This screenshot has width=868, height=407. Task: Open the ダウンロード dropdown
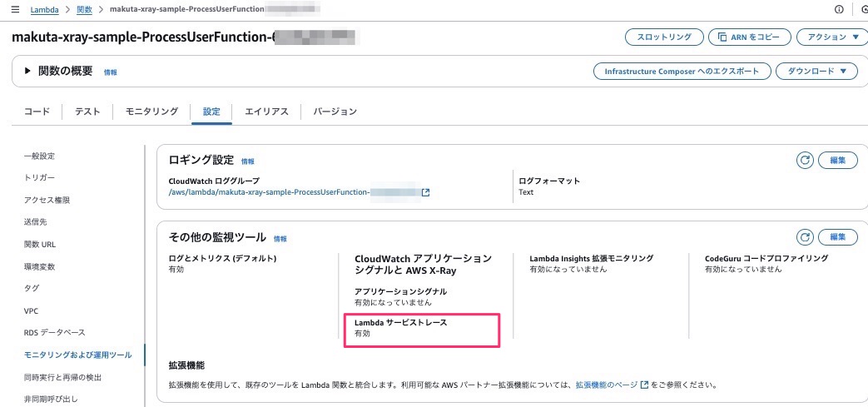(x=816, y=72)
